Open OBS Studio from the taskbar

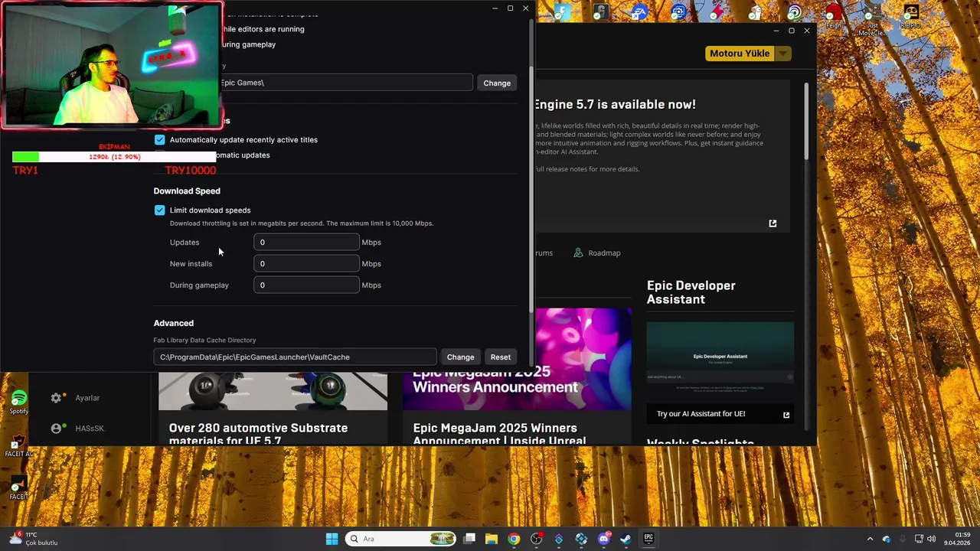click(536, 539)
